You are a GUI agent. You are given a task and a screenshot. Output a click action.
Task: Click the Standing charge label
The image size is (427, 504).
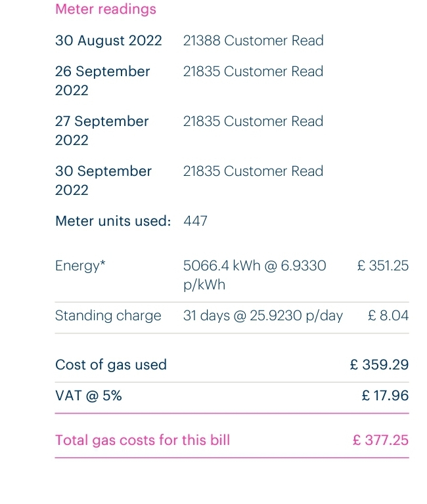(x=108, y=316)
